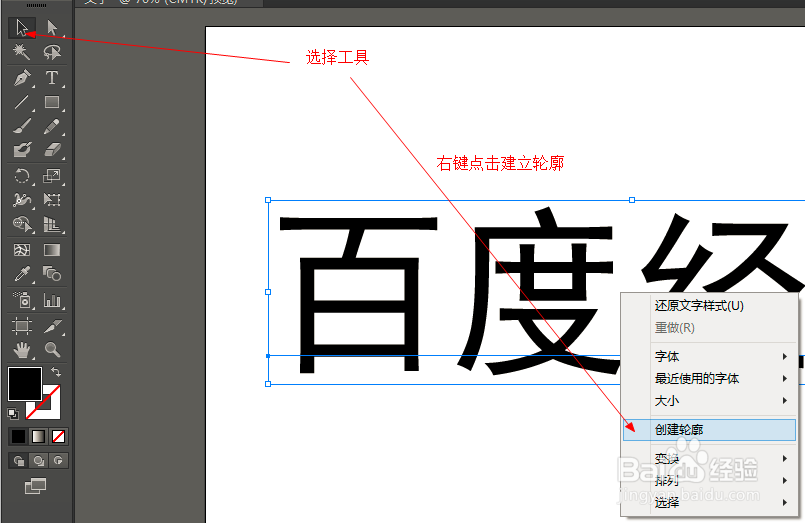Select the Selection tool (black arrow)

(22, 28)
